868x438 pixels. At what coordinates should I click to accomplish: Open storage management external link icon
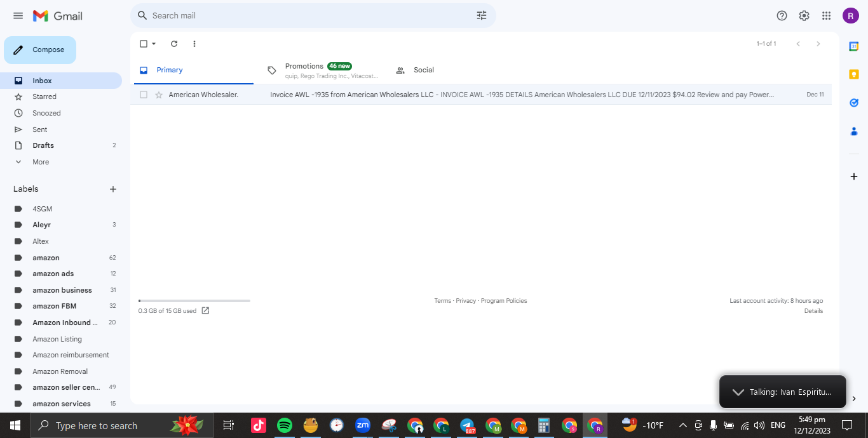[x=205, y=311]
